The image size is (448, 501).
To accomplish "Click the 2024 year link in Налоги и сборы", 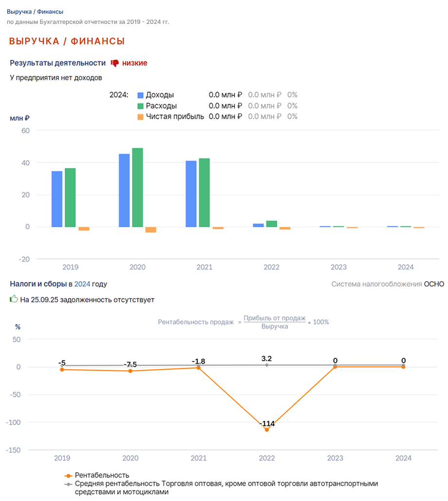I will (82, 284).
